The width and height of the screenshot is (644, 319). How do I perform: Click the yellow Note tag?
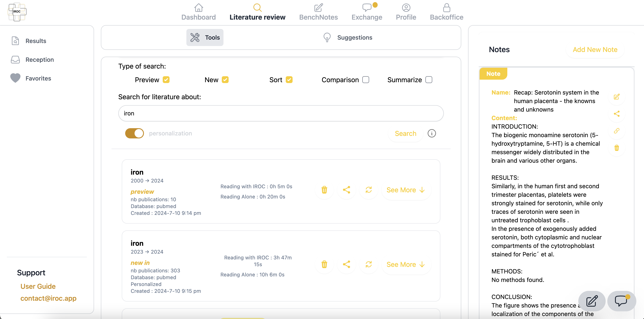tap(493, 74)
